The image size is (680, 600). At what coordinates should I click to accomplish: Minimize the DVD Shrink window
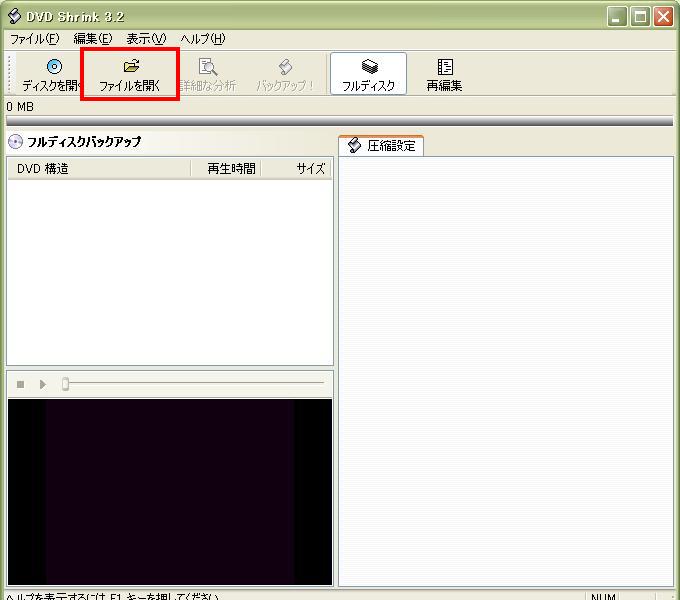(616, 17)
